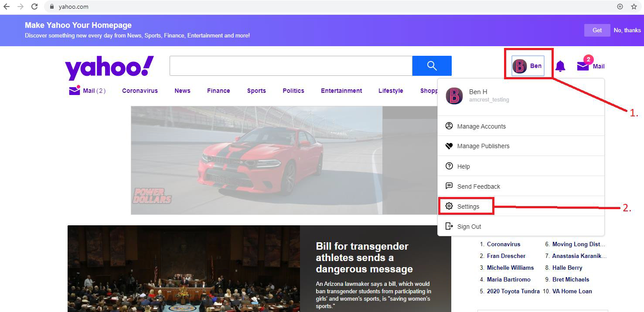Click the Yahoo logo
Screen dimensions: 644x312
pos(109,68)
